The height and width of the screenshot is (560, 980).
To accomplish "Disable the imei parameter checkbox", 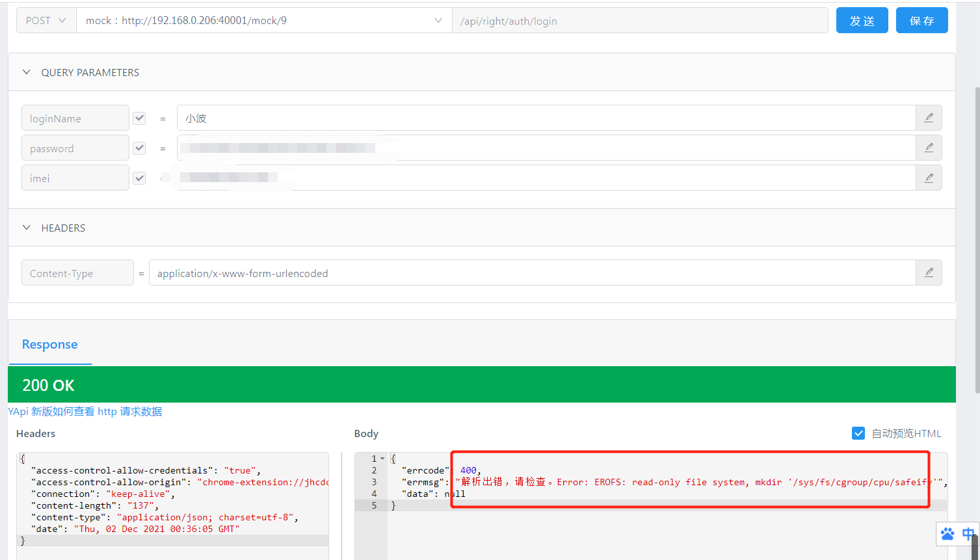I will coord(139,178).
